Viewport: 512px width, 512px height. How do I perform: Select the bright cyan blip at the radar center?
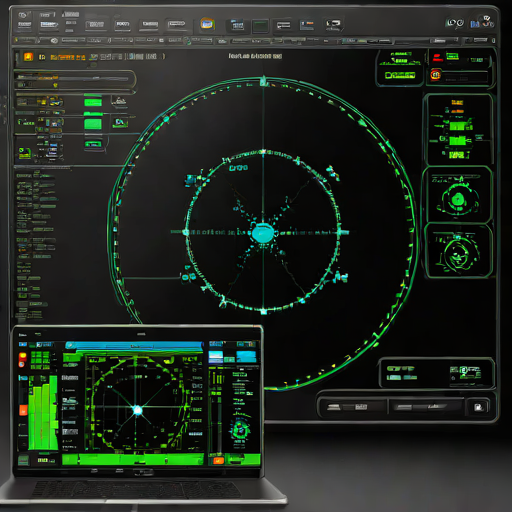(263, 233)
